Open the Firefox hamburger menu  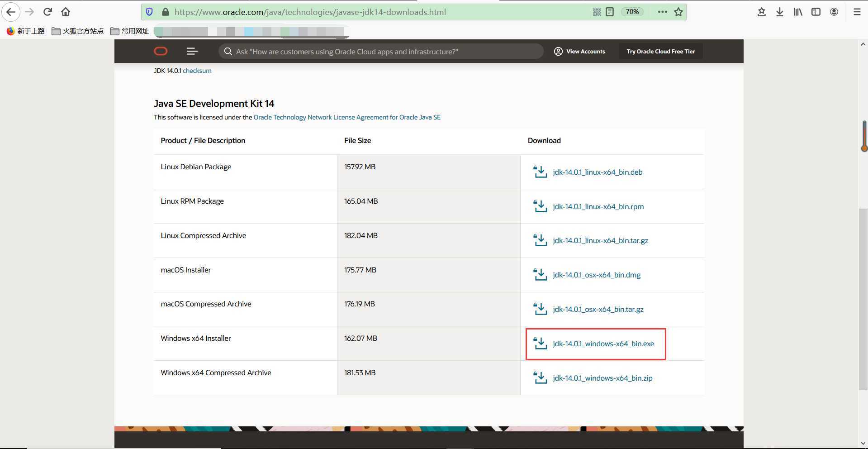click(857, 12)
